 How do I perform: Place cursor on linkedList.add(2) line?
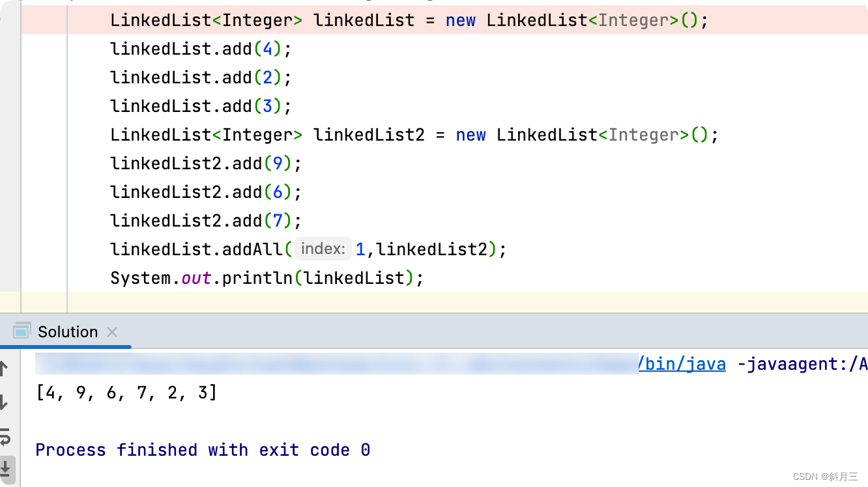point(201,77)
